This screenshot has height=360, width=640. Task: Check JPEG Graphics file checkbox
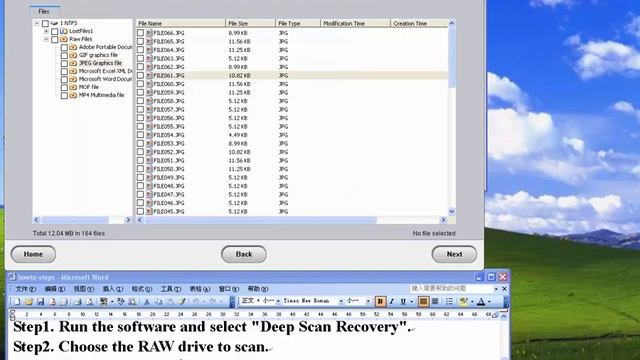coord(64,63)
